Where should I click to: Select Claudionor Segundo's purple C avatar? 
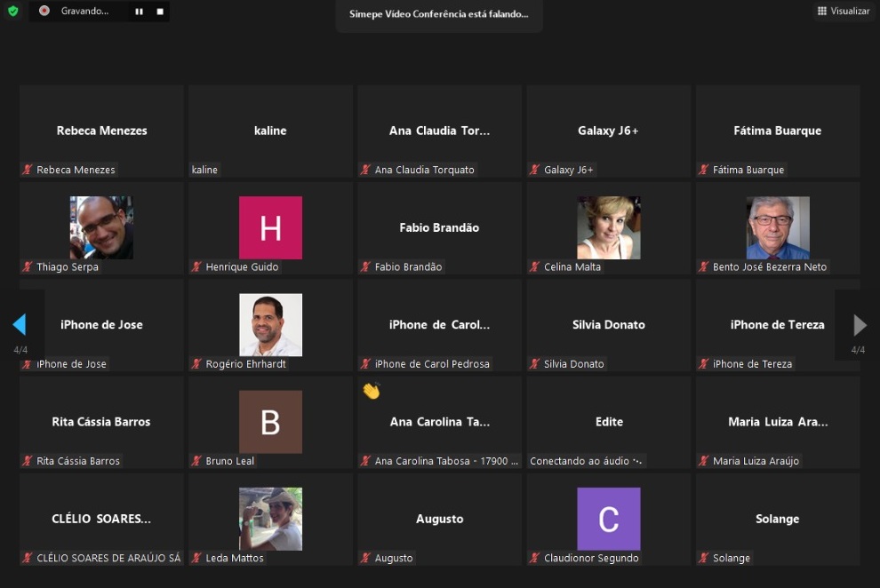click(x=608, y=519)
